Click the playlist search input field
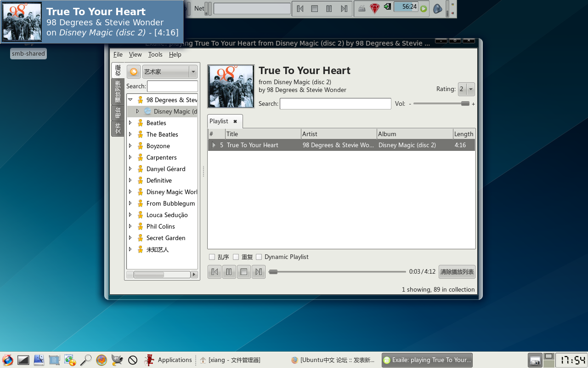This screenshot has width=588, height=368. click(x=335, y=103)
